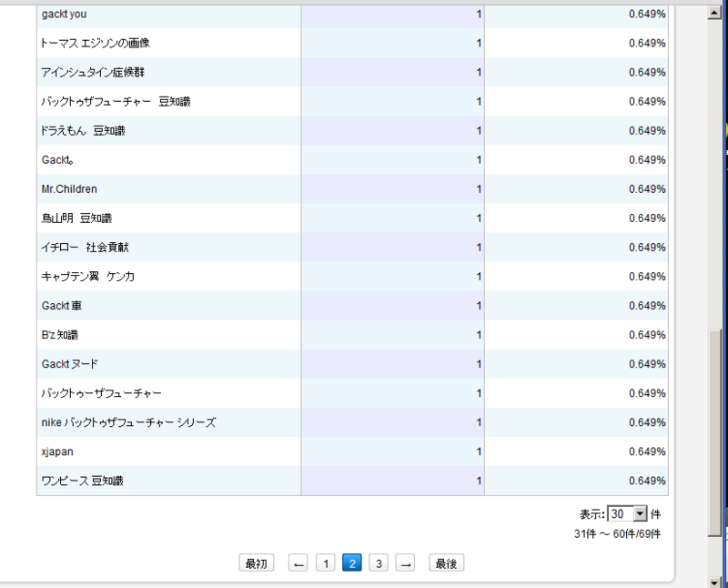The height and width of the screenshot is (588, 728).
Task: Select the keyword 'Gackt。'
Action: coord(57,160)
